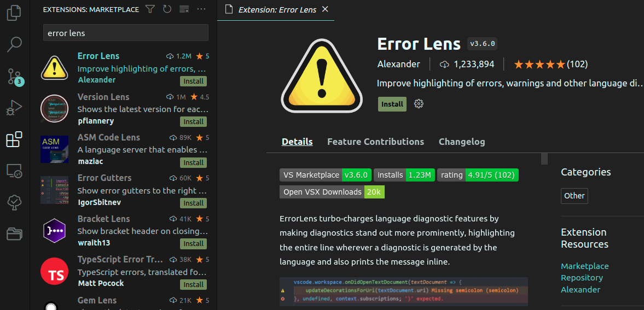Click the wraith13 publisher name
This screenshot has width=644, height=310.
[x=94, y=243]
